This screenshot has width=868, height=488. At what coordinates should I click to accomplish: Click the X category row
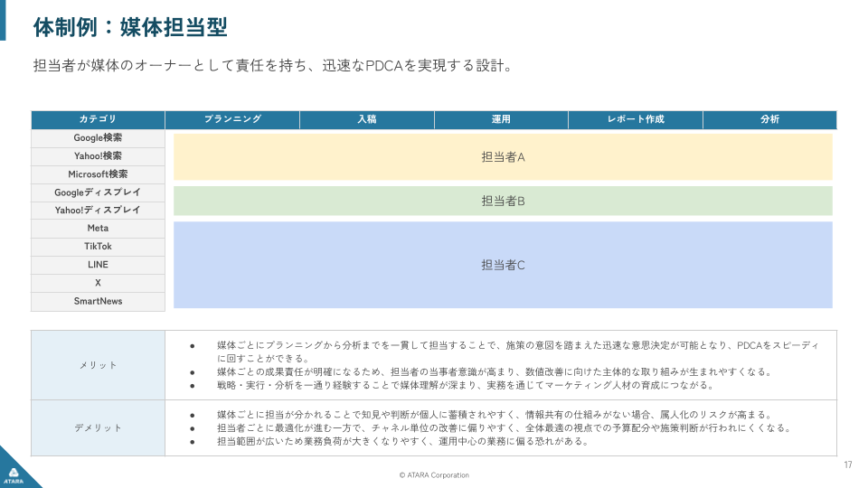[98, 283]
